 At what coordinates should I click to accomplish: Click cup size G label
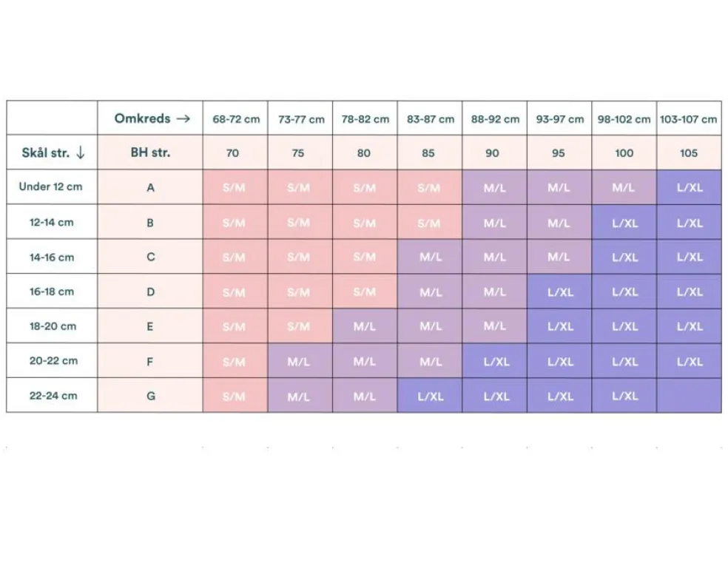click(150, 396)
